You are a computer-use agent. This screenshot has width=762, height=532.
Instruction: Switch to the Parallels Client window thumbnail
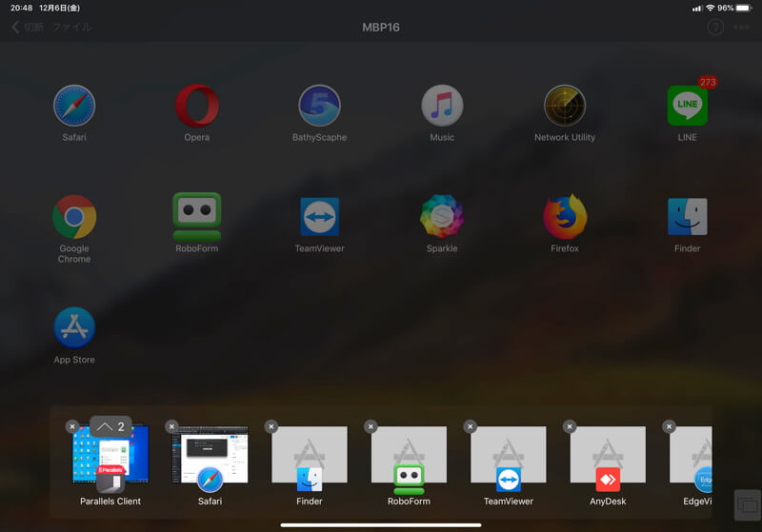[x=110, y=455]
